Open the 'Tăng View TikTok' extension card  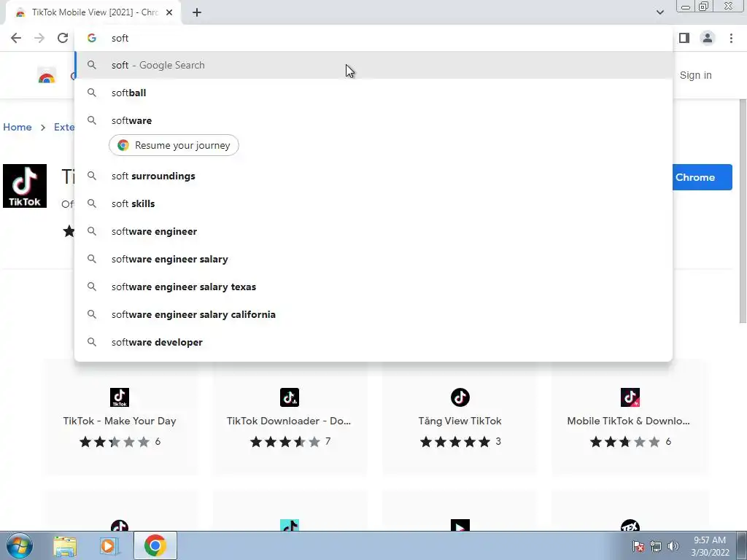[460, 418]
